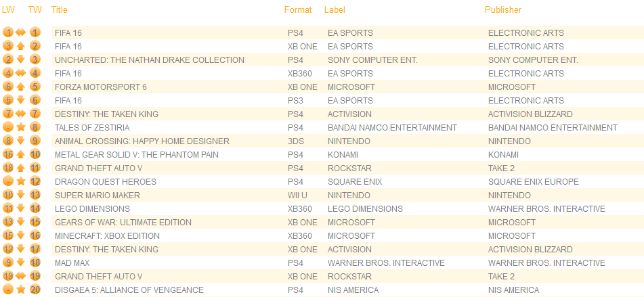
Task: Click the Sony Computer Ent. label cell
Action: pyautogui.click(x=372, y=60)
